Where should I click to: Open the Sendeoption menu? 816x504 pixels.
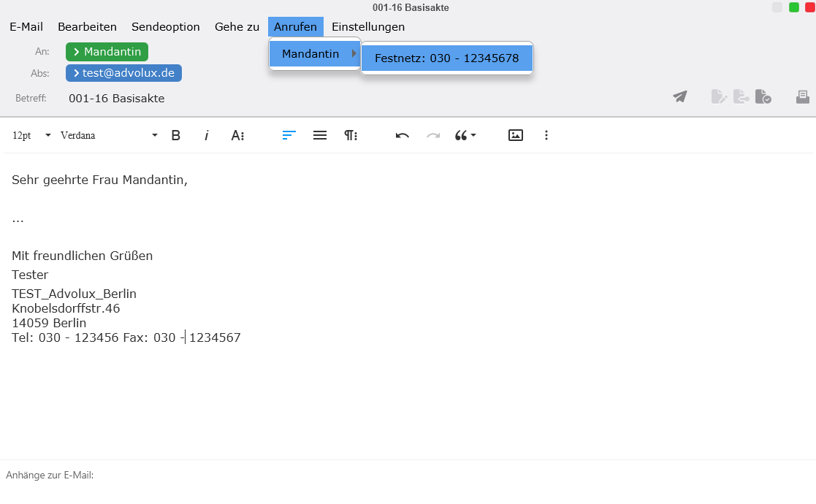click(x=166, y=27)
